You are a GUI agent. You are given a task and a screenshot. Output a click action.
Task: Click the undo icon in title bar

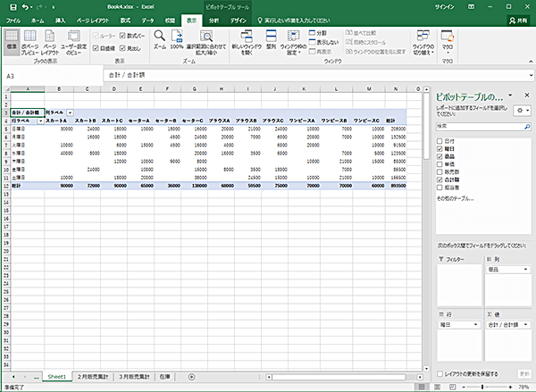click(25, 7)
